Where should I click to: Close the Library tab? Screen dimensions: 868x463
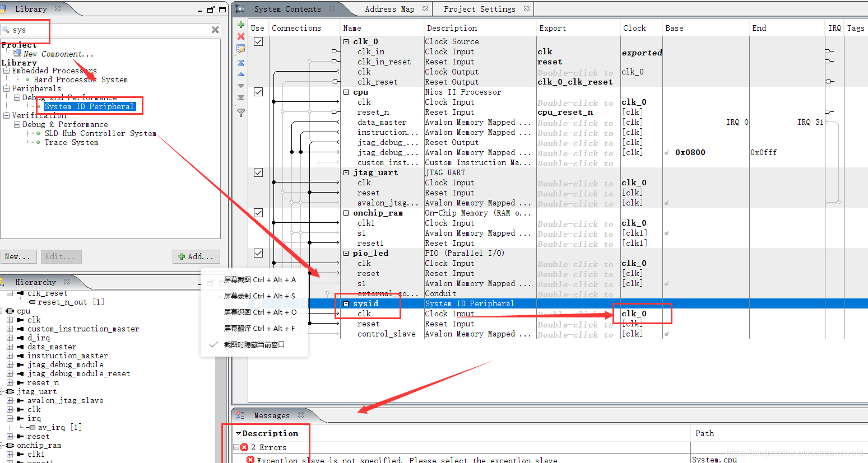pyautogui.click(x=58, y=8)
